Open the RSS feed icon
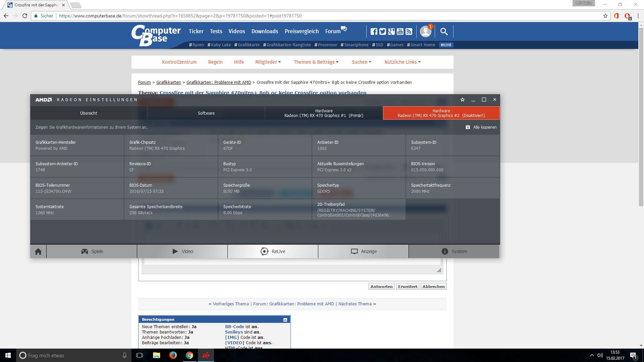Viewport: 644px width, 362px height. [x=409, y=32]
